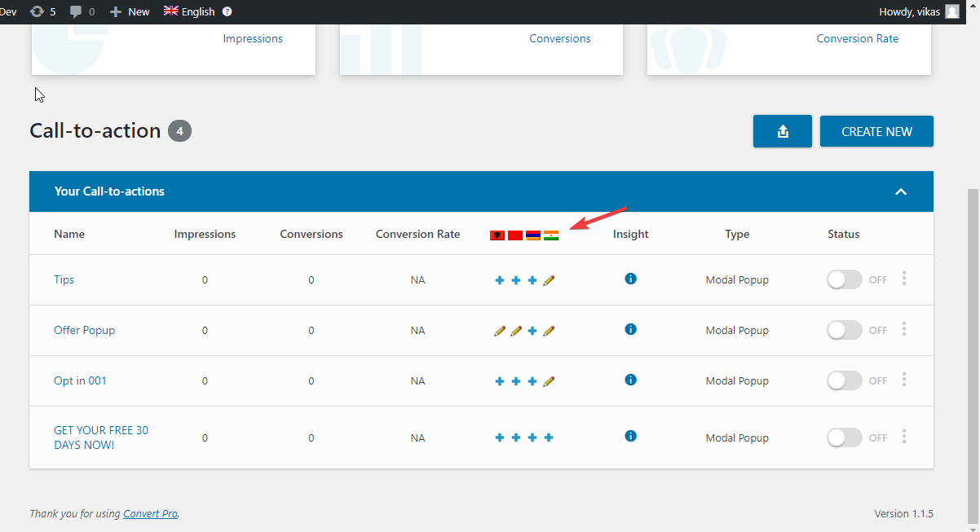The width and height of the screenshot is (980, 532).
Task: Open the Opt in 001 call-to-action
Action: point(80,380)
